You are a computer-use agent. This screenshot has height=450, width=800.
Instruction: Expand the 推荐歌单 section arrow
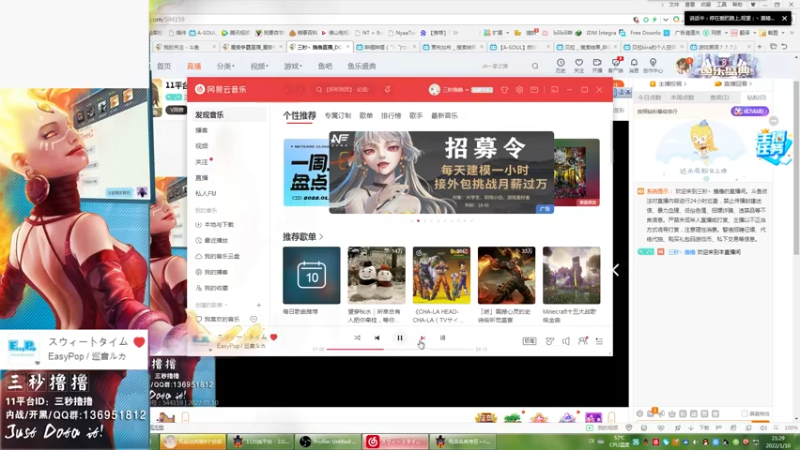321,237
